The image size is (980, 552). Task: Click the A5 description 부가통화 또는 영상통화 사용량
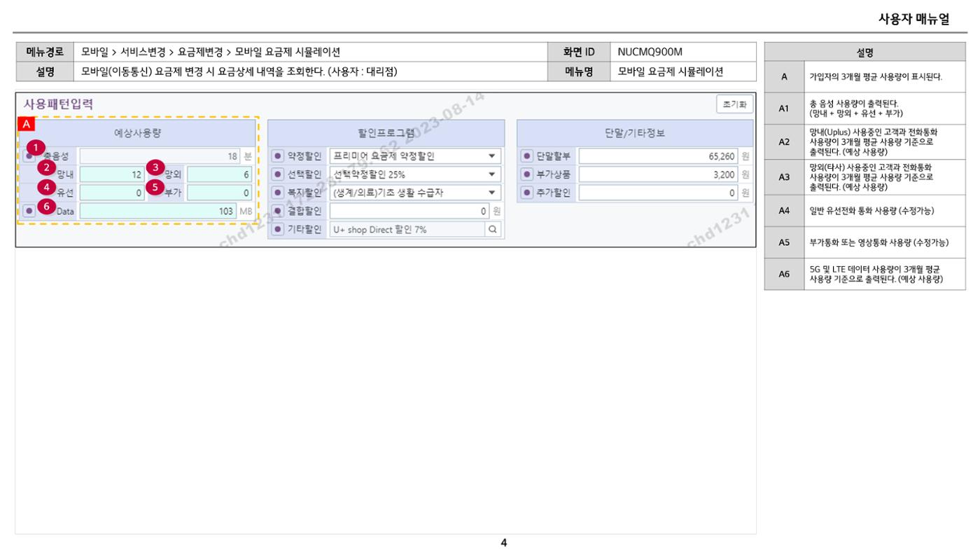[879, 242]
